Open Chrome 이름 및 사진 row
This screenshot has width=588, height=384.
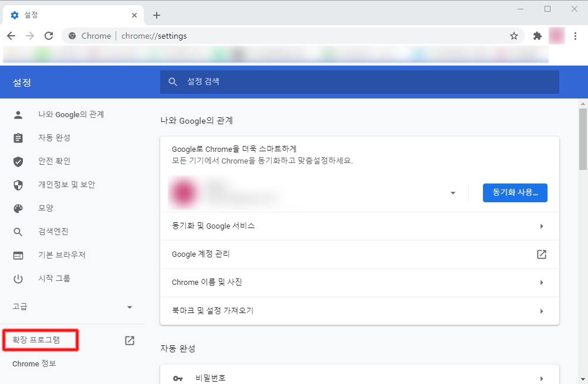360,283
